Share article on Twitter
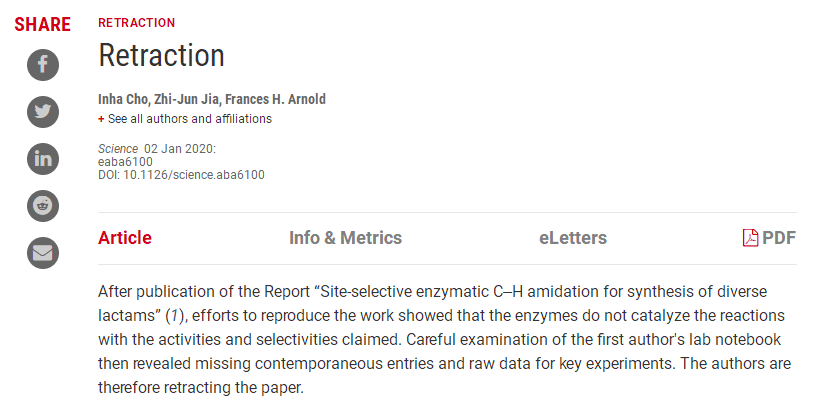 [x=43, y=112]
